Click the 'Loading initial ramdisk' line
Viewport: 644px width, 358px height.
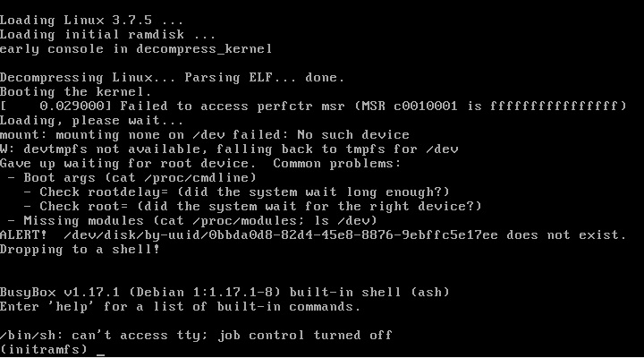[x=107, y=35]
